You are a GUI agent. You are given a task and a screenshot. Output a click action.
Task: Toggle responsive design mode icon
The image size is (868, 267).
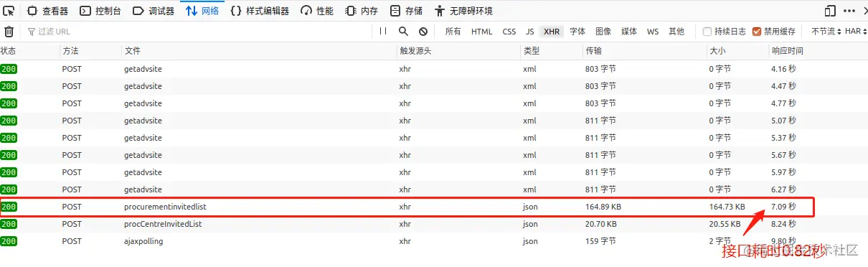[831, 11]
